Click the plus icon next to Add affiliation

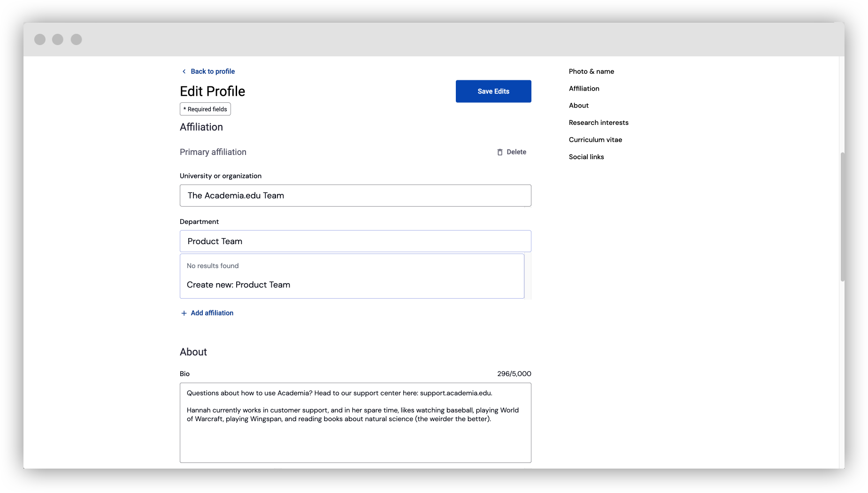pos(183,313)
